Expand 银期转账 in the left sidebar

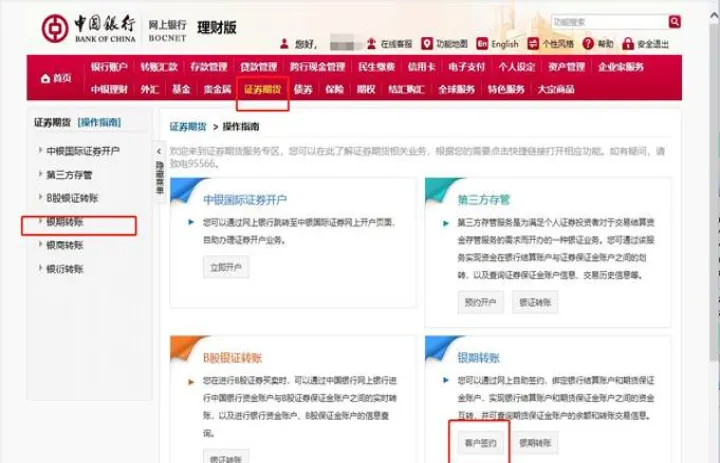[x=64, y=222]
